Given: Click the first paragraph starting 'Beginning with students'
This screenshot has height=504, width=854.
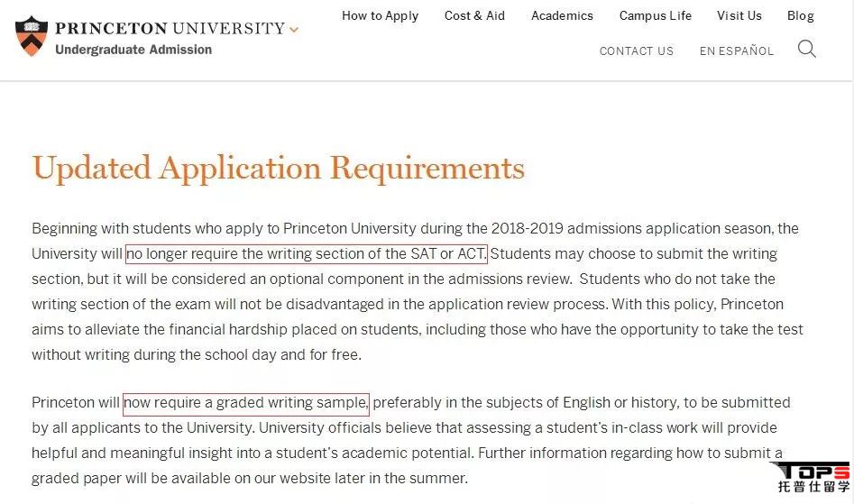Looking at the screenshot, I should point(418,291).
